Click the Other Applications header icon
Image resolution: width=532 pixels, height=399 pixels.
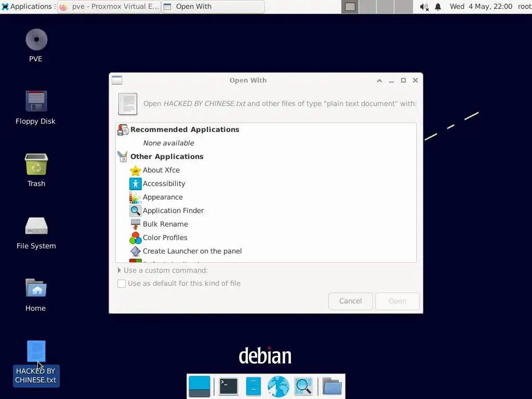coord(123,156)
